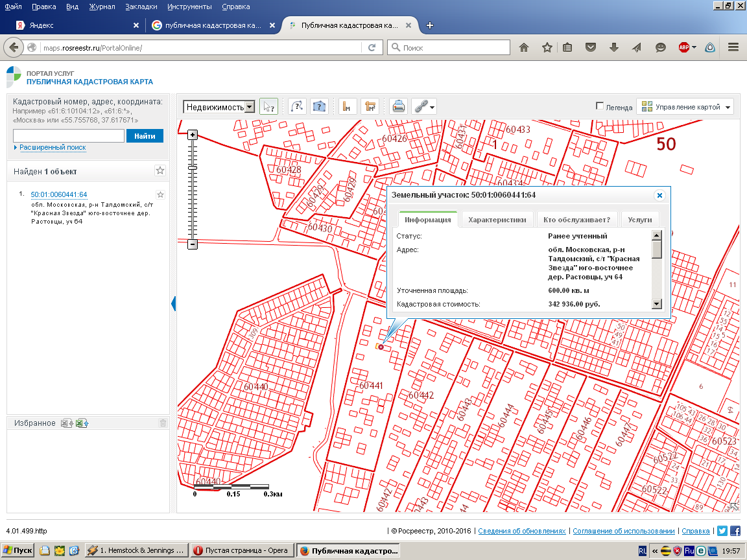The width and height of the screenshot is (747, 560).
Task: Select the pointer identify tool
Action: (268, 107)
